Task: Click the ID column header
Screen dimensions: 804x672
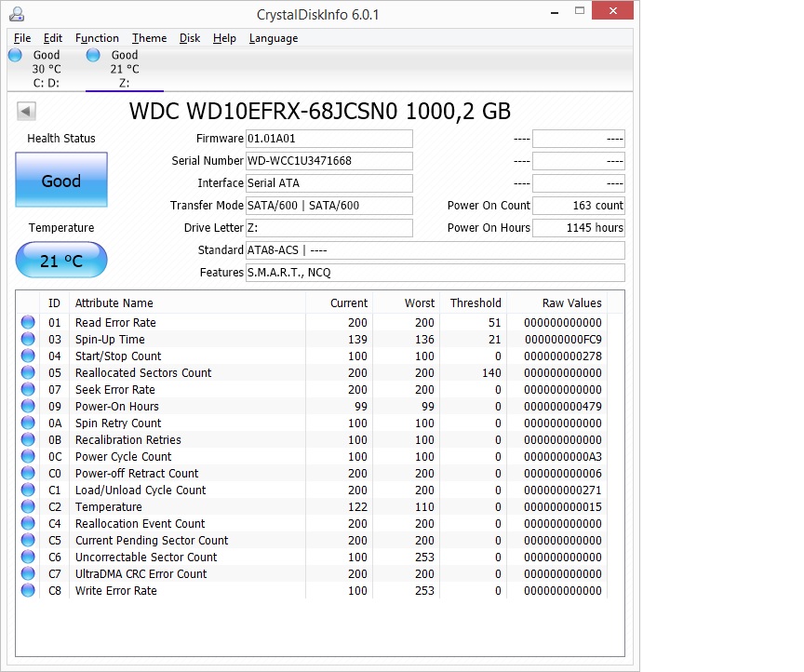Action: pyautogui.click(x=54, y=302)
